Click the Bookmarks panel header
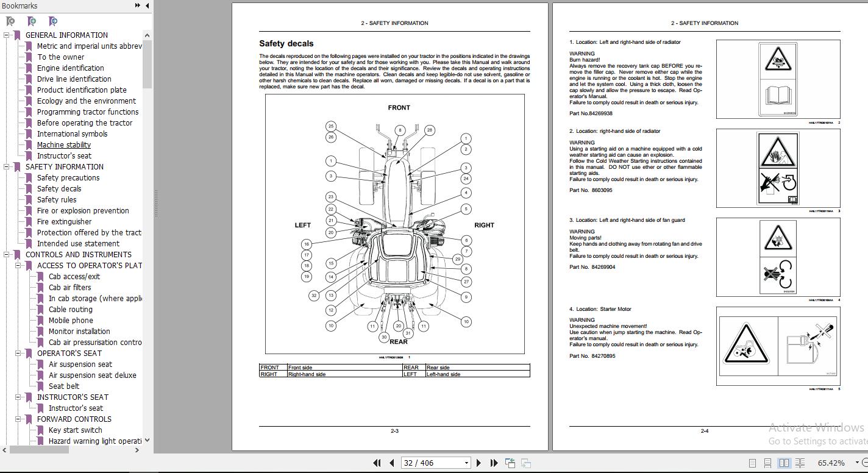This screenshot has width=868, height=473. pos(18,5)
